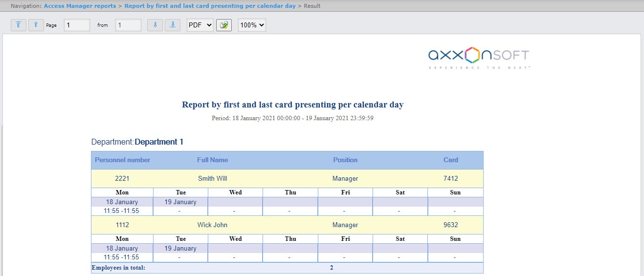Image resolution: width=644 pixels, height=276 pixels.
Task: Click the Personnel number column header
Action: [x=122, y=160]
